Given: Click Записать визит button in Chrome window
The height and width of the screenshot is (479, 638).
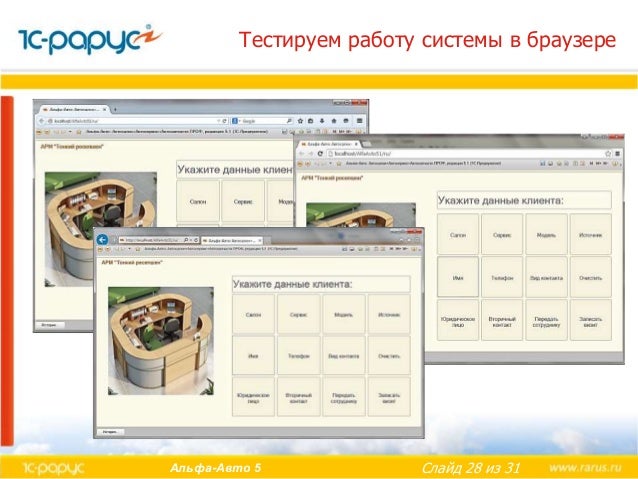Looking at the screenshot, I should (x=590, y=320).
